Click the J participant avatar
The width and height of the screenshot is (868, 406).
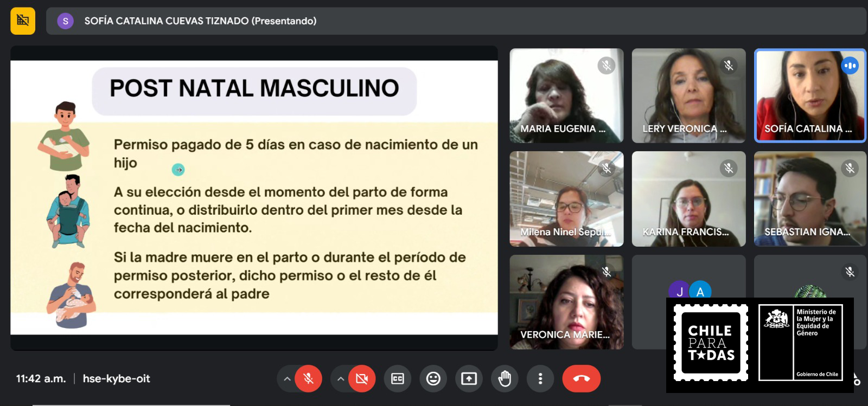pos(679,291)
